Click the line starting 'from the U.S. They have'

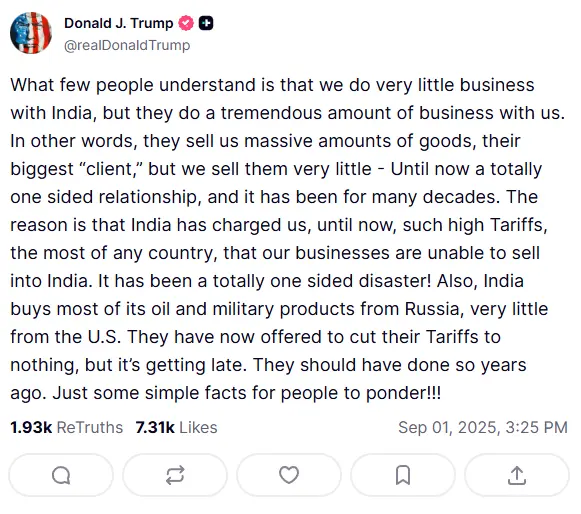click(x=255, y=337)
